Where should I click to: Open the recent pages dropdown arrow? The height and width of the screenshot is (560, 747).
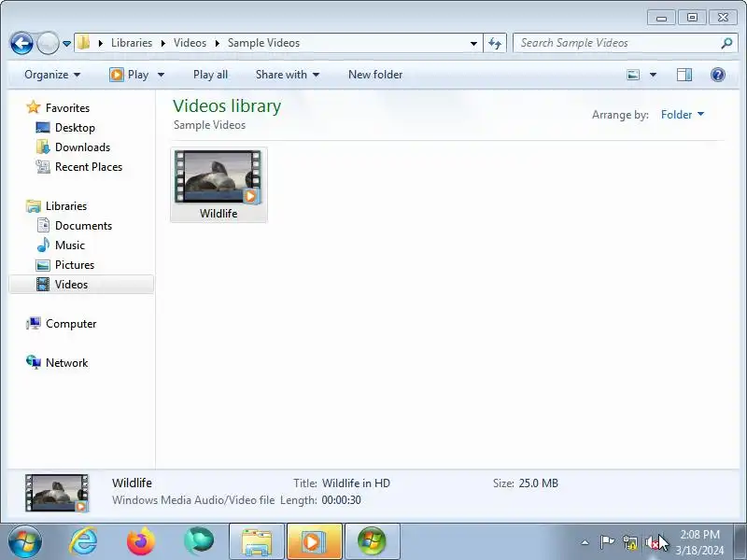(66, 44)
